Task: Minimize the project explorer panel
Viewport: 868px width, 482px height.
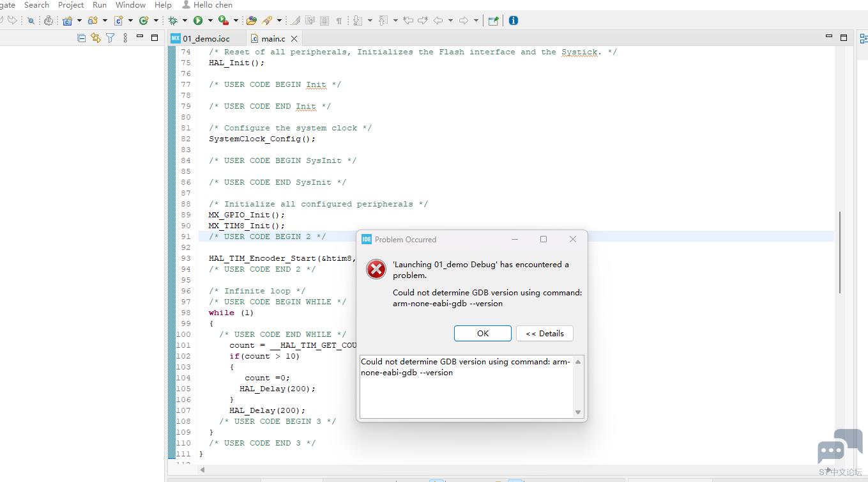Action: (140, 37)
